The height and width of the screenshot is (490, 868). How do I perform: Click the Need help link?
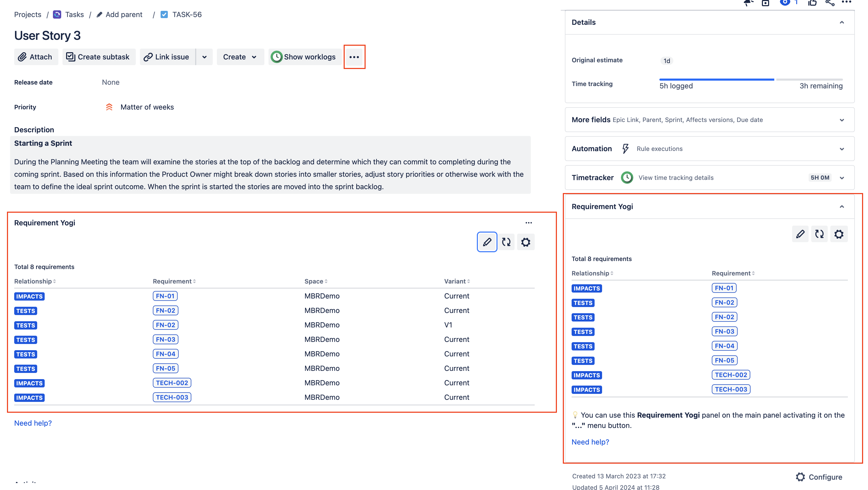(x=33, y=423)
